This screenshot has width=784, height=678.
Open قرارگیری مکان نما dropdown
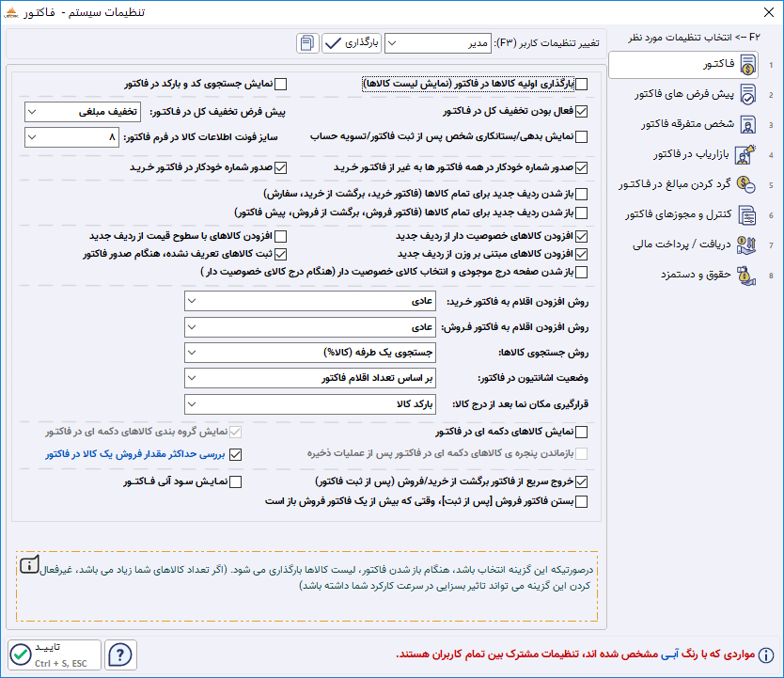(x=310, y=404)
